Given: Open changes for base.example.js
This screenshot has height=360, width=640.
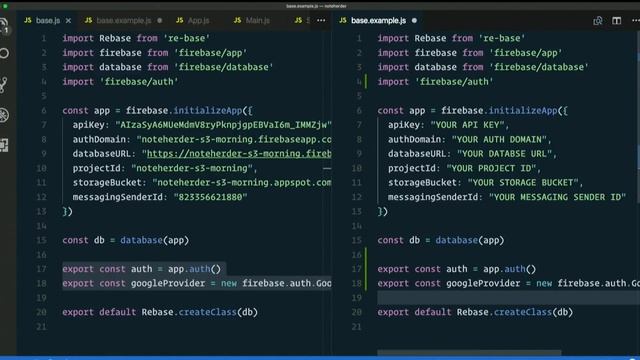Looking at the screenshot, I should (x=598, y=20).
